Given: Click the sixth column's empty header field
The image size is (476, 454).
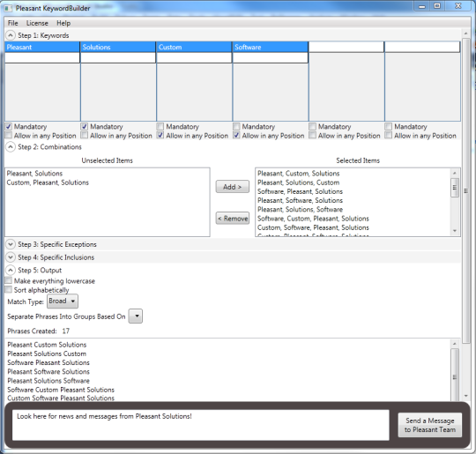Looking at the screenshot, I should pos(422,47).
